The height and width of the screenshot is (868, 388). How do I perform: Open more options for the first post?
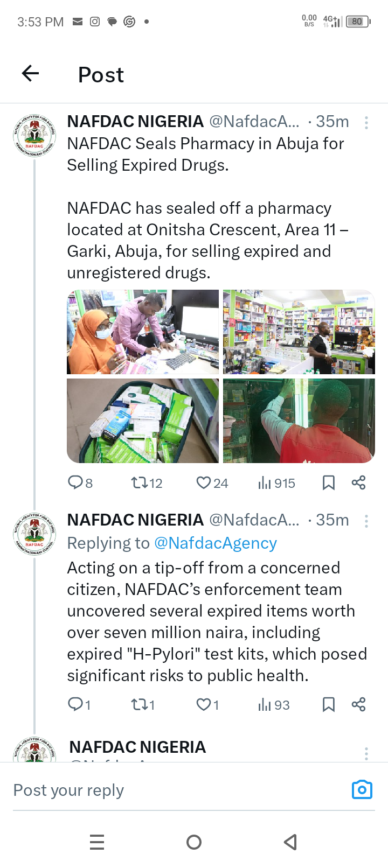(x=366, y=123)
